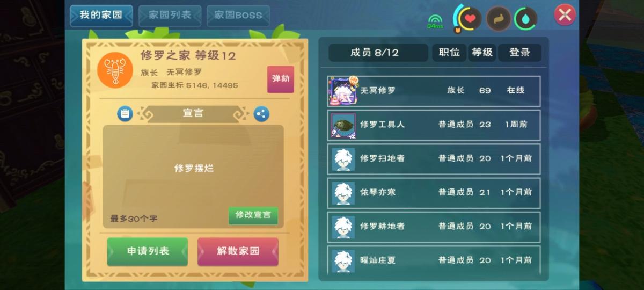Sort members by 职位

point(449,53)
